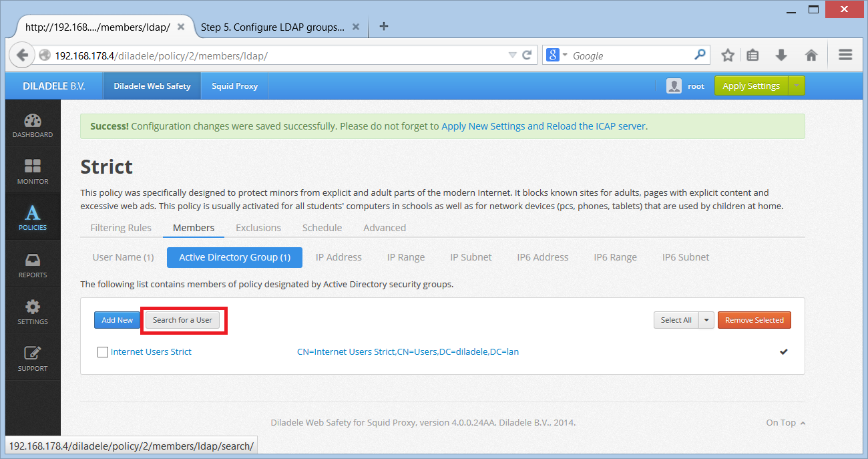Go to browser home page icon
Screen dimensions: 868x459
click(811, 55)
